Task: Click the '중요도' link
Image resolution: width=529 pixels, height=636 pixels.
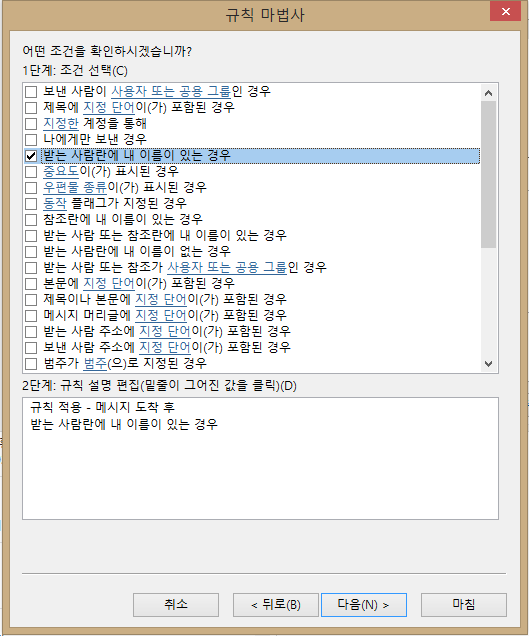Action: click(x=61, y=171)
